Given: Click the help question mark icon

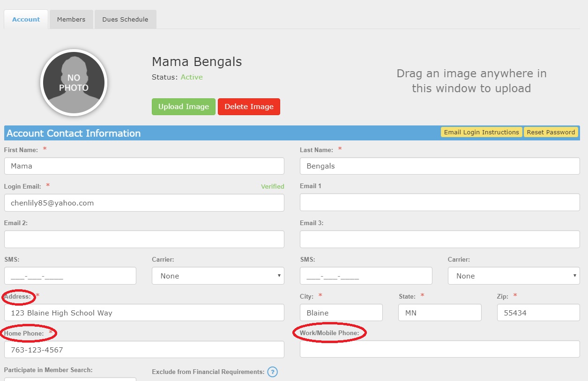Looking at the screenshot, I should 273,372.
